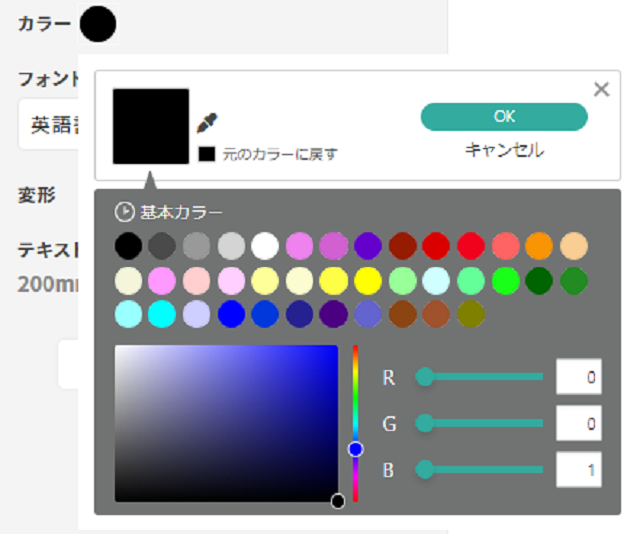Click the B value input field
The height and width of the screenshot is (534, 640).
pos(578,469)
